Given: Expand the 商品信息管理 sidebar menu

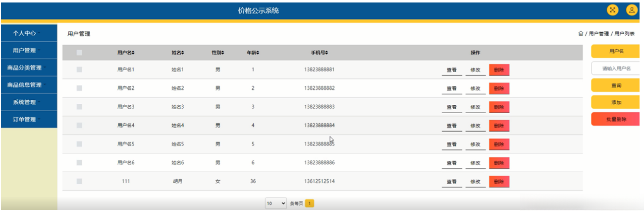Looking at the screenshot, I should (x=29, y=85).
